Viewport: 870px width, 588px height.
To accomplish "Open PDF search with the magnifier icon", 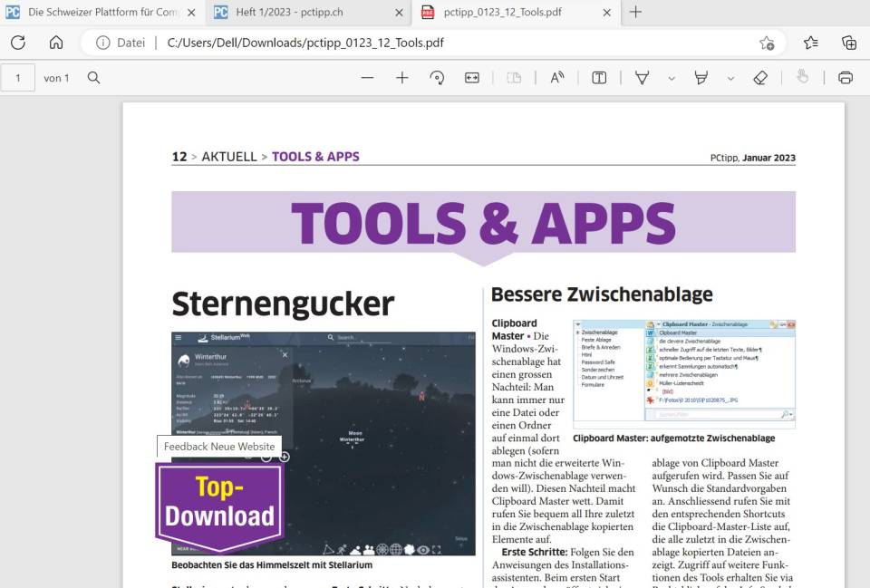I will click(93, 78).
